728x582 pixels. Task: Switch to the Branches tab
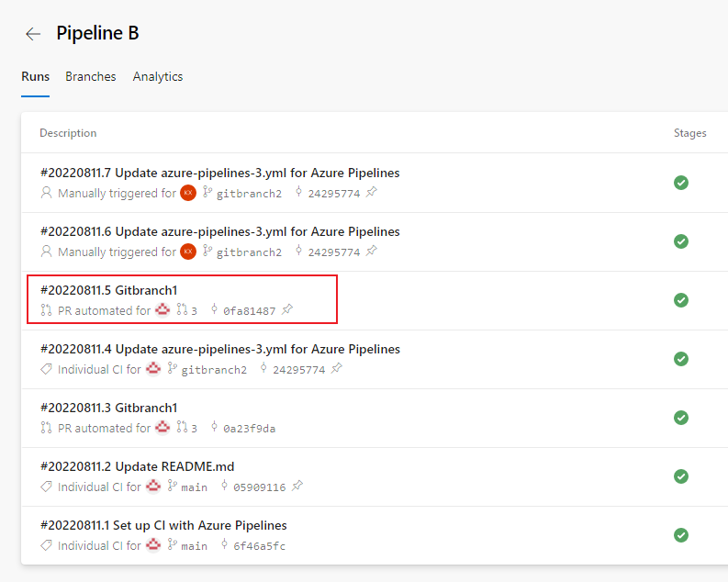(91, 77)
